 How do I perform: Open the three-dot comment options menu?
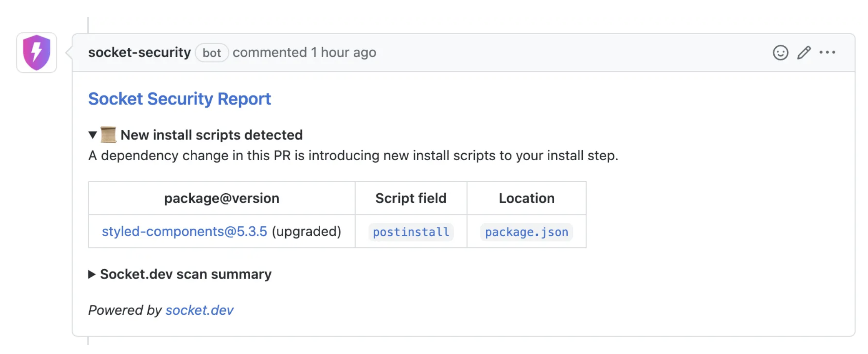[827, 53]
